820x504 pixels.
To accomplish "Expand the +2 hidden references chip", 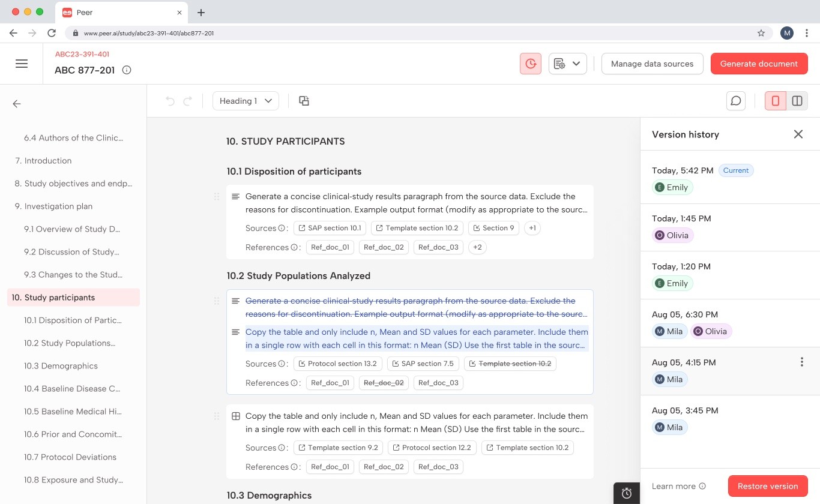I will click(477, 247).
